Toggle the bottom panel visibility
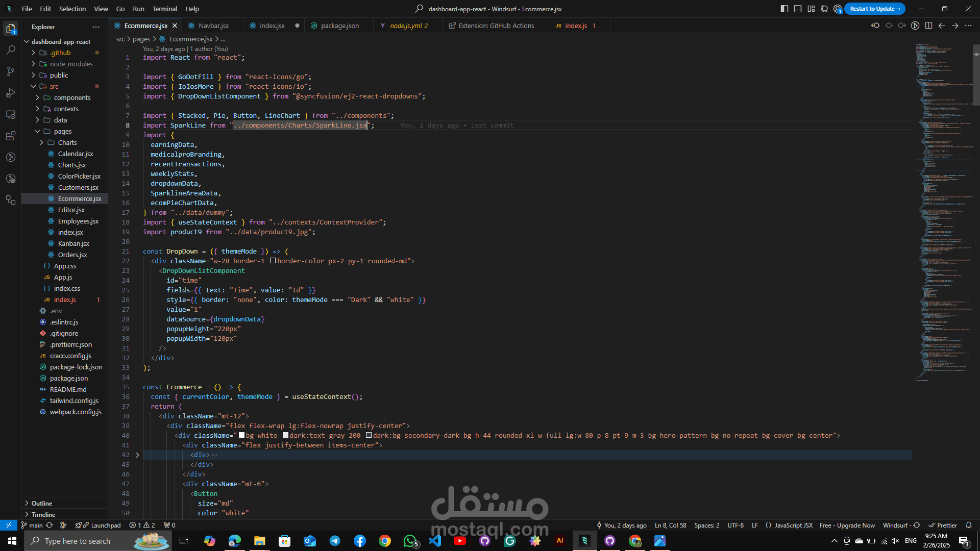The image size is (980, 551). pos(798,9)
